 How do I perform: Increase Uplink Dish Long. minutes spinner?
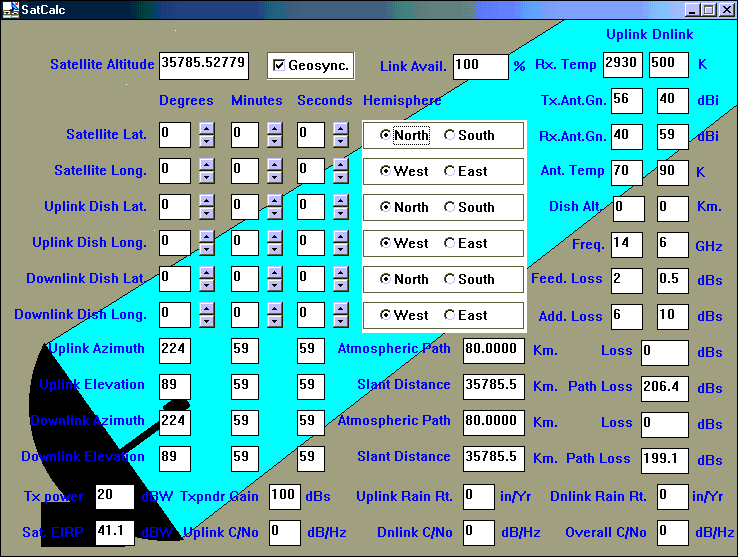[x=274, y=236]
